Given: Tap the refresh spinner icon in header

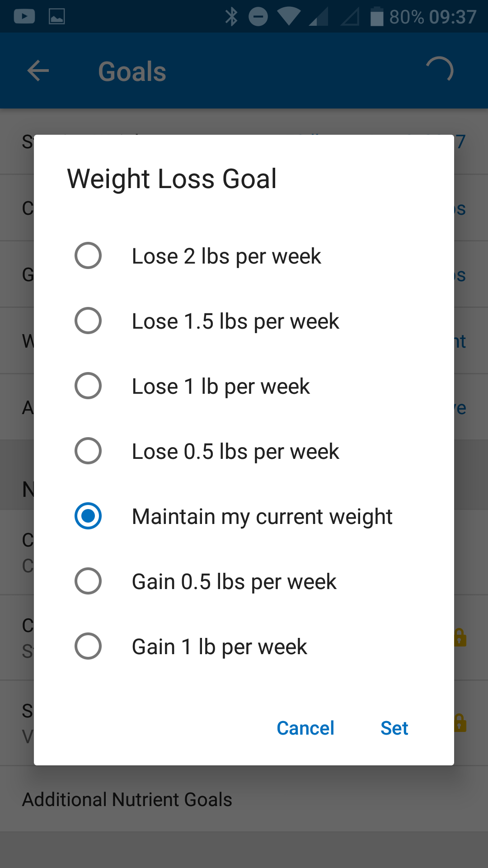Looking at the screenshot, I should point(440,70).
